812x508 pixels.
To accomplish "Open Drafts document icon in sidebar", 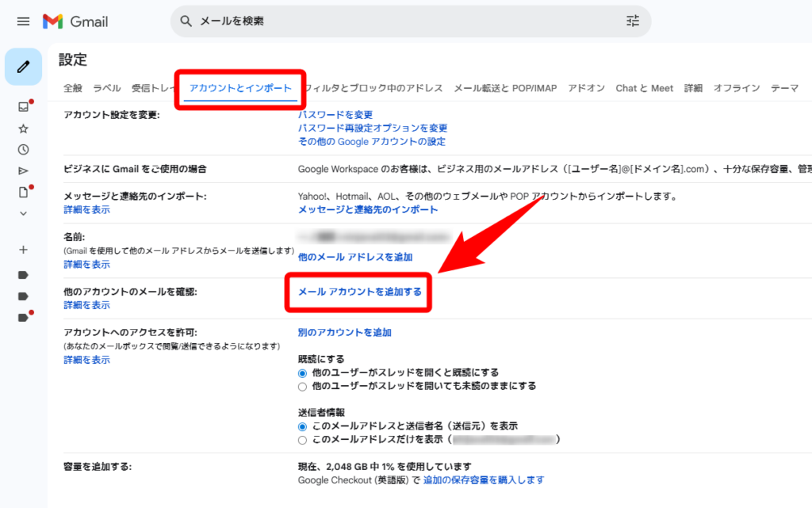I will coord(23,192).
